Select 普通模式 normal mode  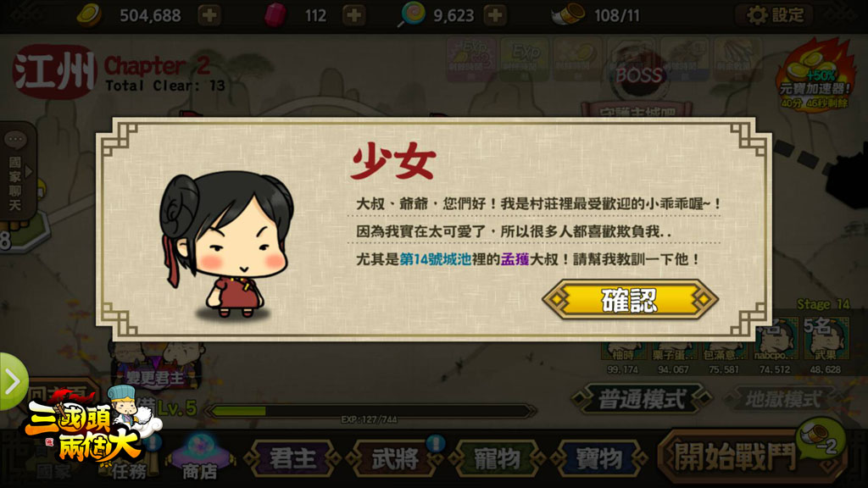pos(642,399)
